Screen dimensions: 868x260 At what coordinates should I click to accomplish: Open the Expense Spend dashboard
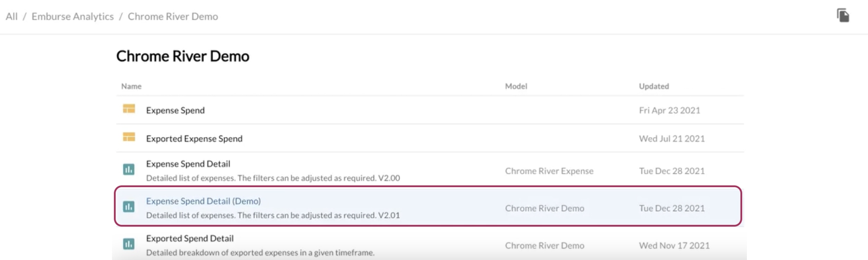175,110
